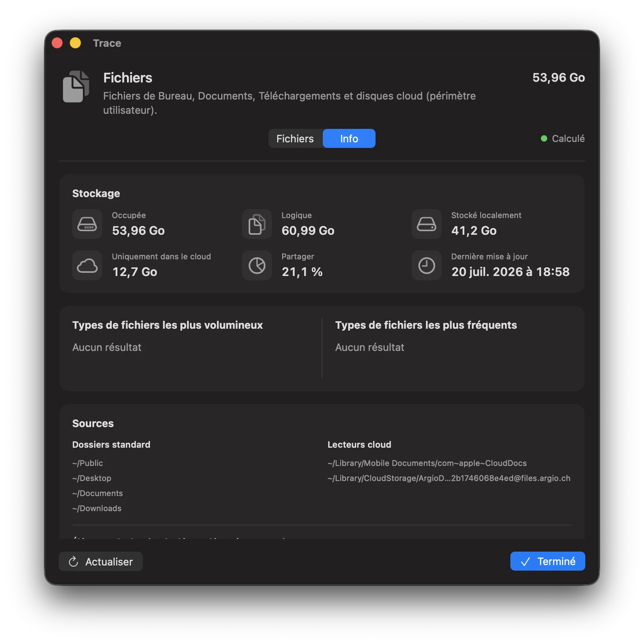Click the cloud-only value 12,7 Go
The width and height of the screenshot is (644, 644).
point(135,272)
